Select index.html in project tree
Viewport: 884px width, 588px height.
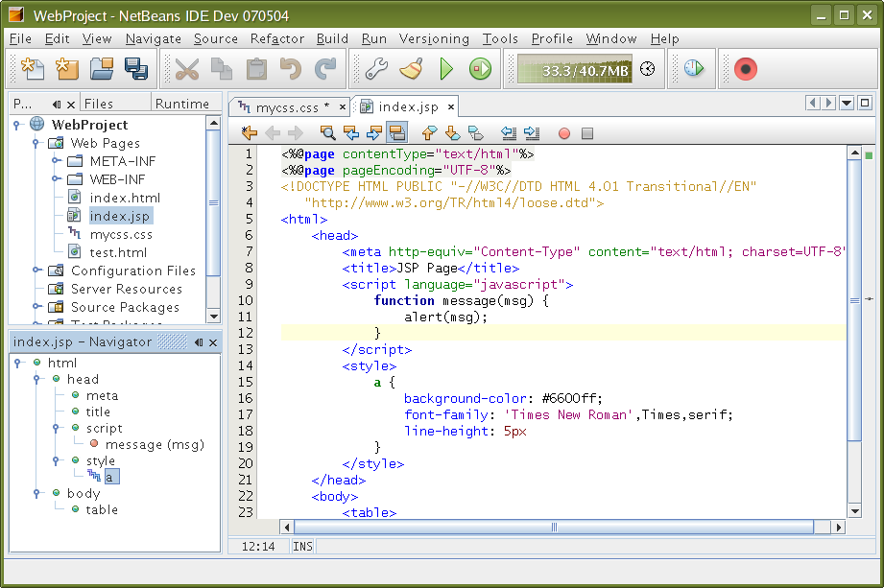coord(125,198)
